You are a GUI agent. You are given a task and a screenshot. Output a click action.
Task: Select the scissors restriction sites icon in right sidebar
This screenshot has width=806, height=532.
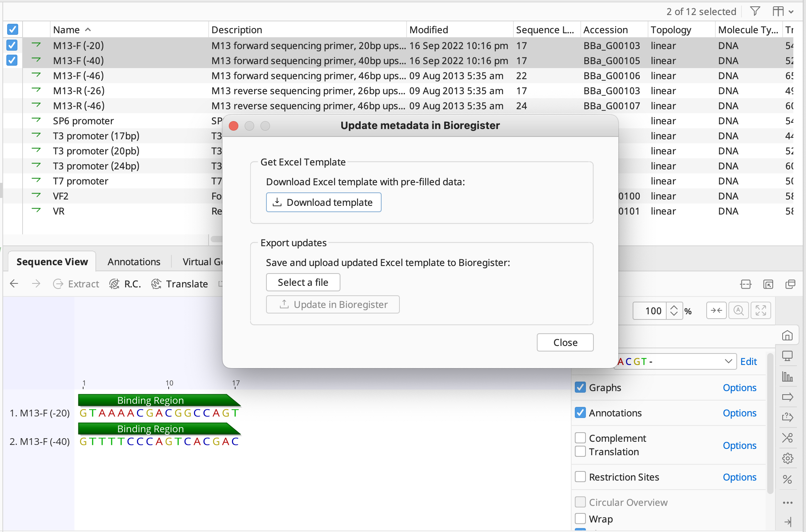point(788,438)
